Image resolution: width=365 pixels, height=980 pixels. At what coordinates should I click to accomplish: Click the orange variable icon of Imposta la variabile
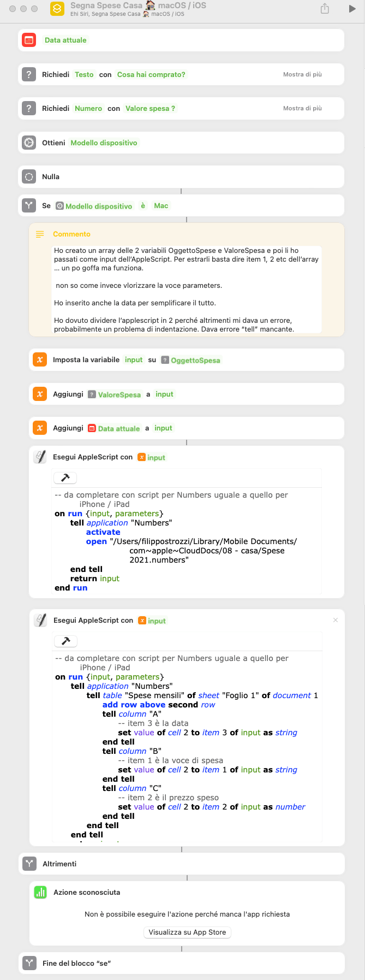point(40,359)
